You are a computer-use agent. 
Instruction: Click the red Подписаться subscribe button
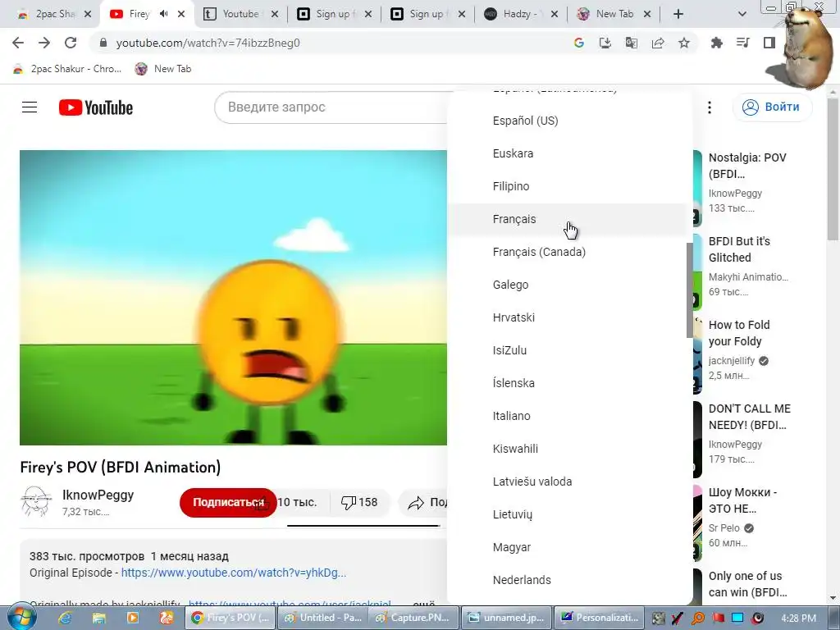[228, 503]
